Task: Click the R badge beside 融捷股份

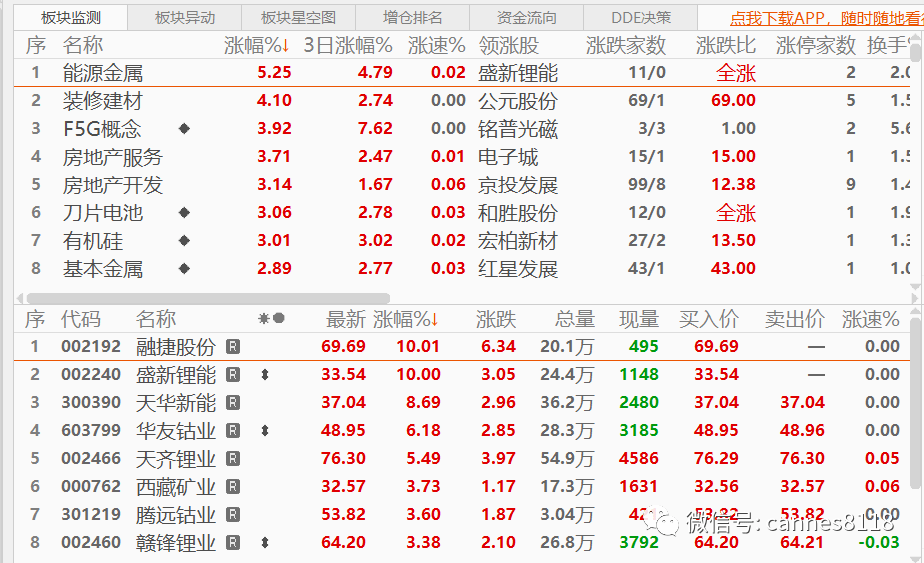Action: (233, 347)
